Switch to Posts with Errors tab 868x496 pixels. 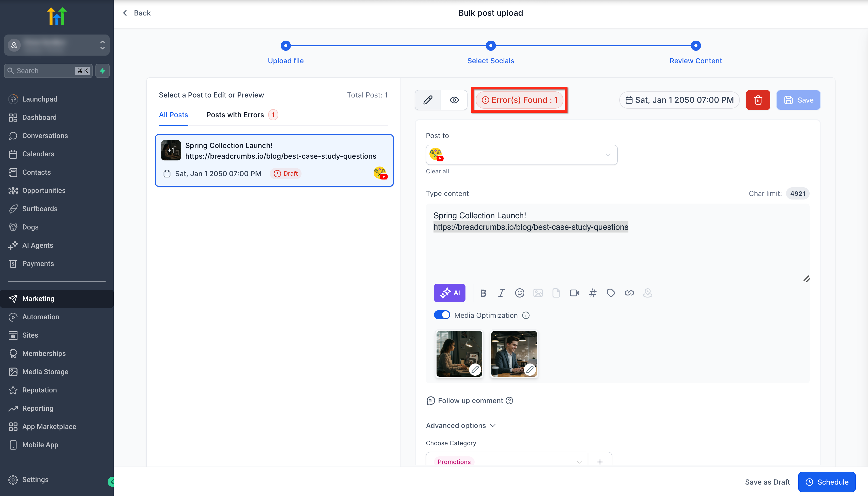coord(235,115)
